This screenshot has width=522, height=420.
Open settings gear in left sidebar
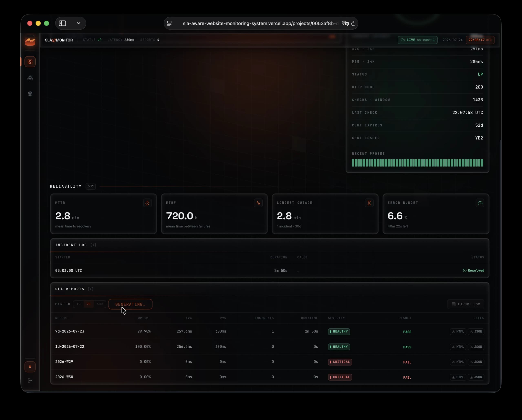tap(30, 94)
